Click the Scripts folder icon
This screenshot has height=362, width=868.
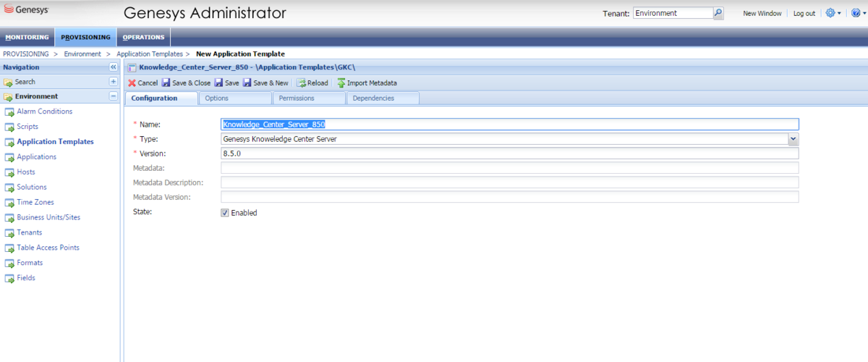(9, 127)
